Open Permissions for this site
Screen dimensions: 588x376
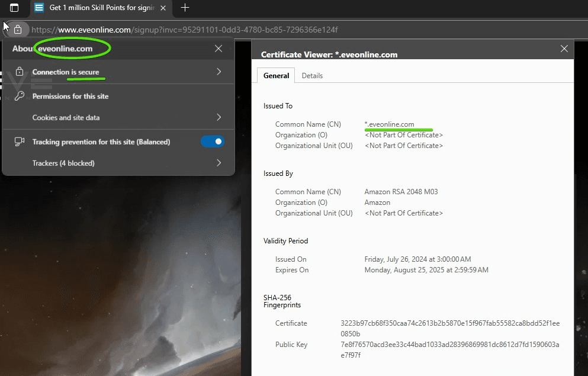pyautogui.click(x=70, y=96)
